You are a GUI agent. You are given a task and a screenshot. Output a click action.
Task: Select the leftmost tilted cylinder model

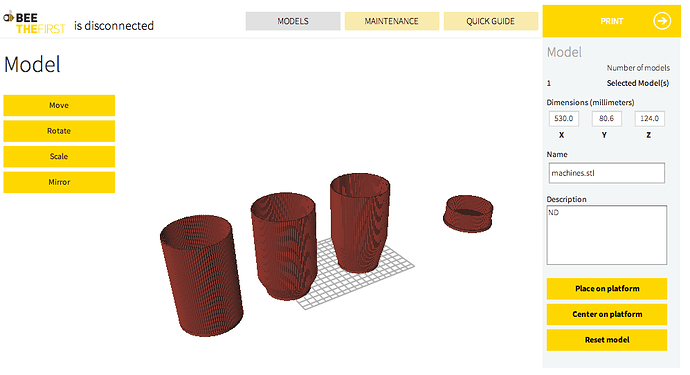[201, 276]
